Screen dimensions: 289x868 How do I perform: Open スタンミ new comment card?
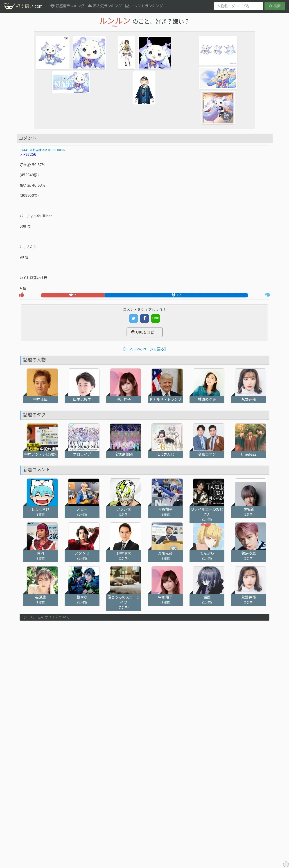pyautogui.click(x=82, y=542)
